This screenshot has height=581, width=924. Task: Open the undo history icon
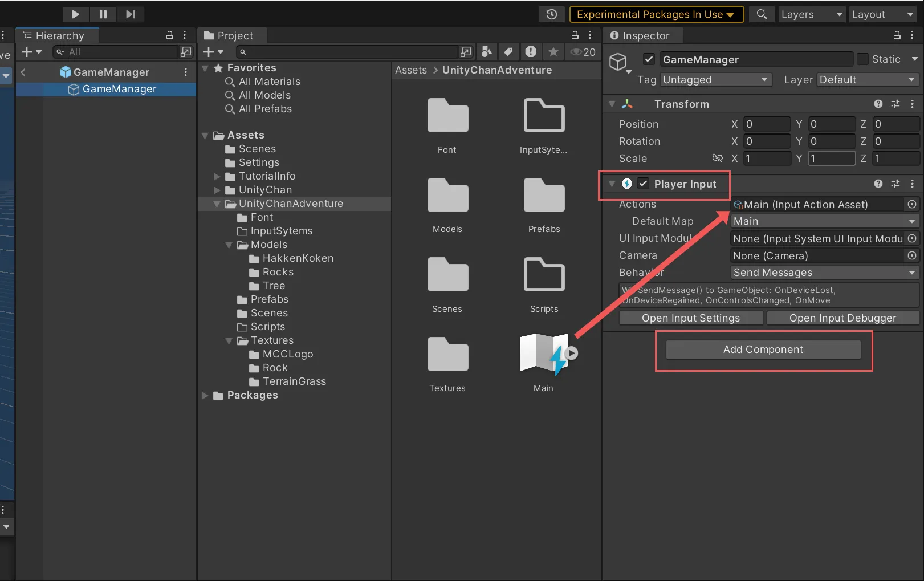click(x=551, y=14)
